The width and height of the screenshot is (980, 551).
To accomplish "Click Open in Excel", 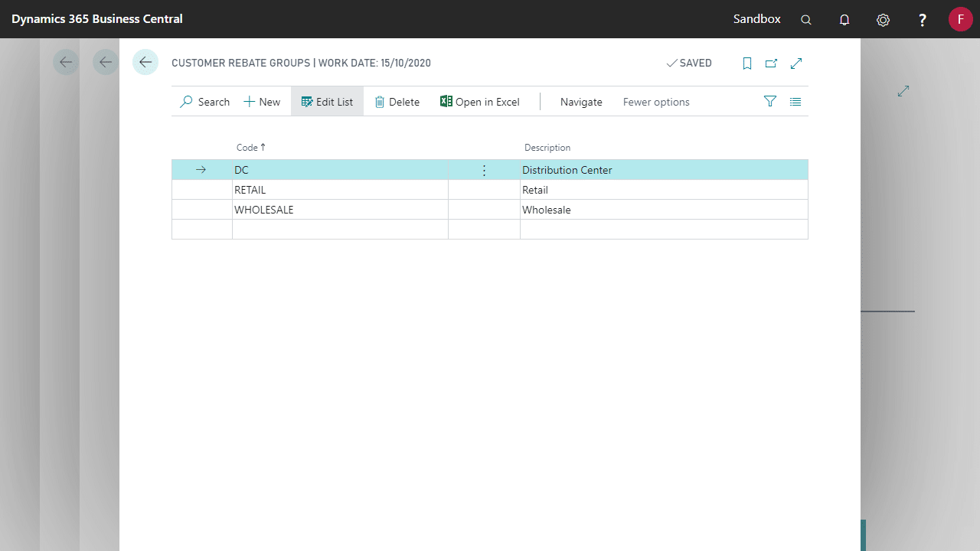I will tap(480, 102).
